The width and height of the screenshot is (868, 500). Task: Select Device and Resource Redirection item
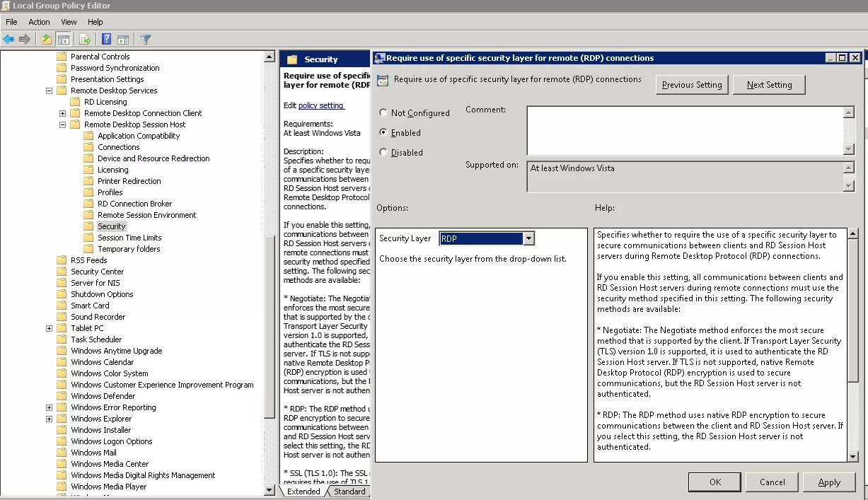[154, 158]
